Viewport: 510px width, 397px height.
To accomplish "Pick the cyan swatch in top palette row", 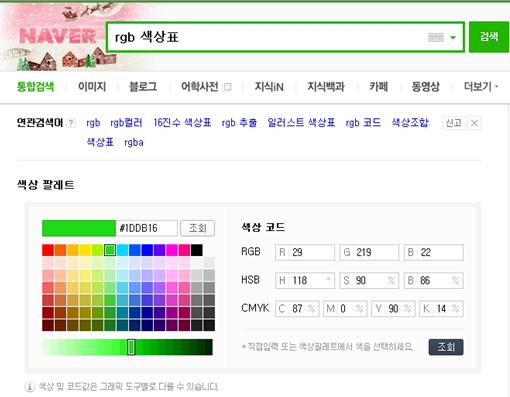I will pos(122,250).
